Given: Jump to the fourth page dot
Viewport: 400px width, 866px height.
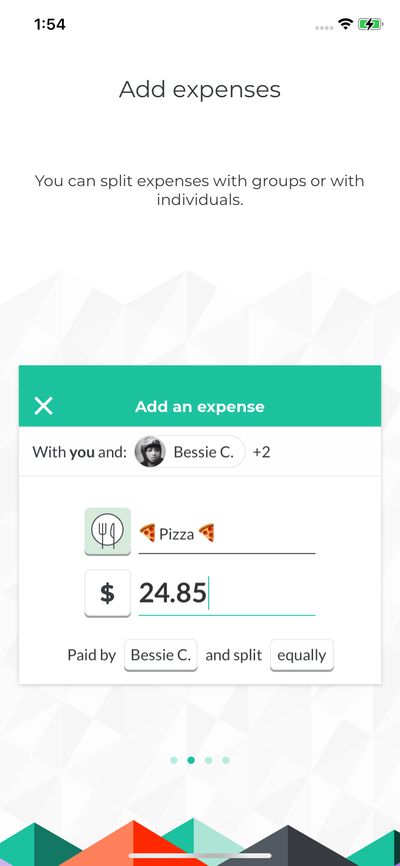Looking at the screenshot, I should [226, 760].
